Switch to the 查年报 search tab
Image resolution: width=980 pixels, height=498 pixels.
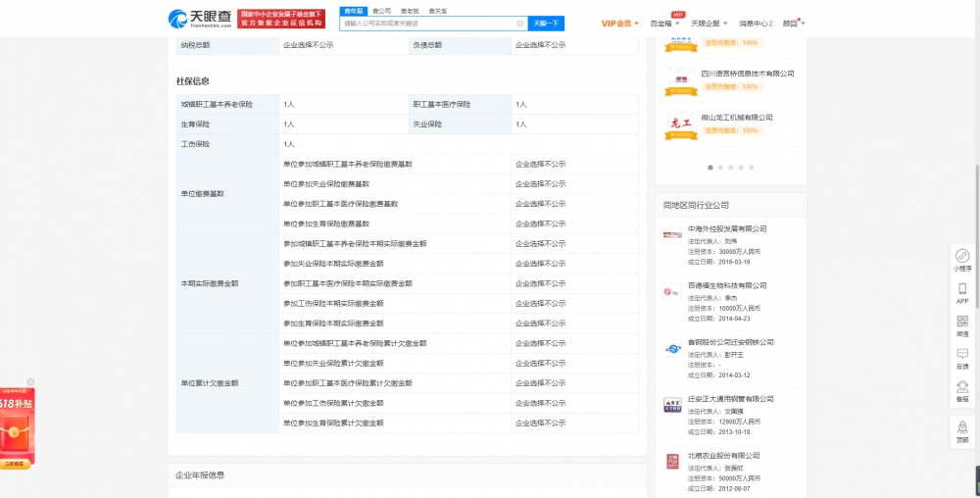[354, 11]
